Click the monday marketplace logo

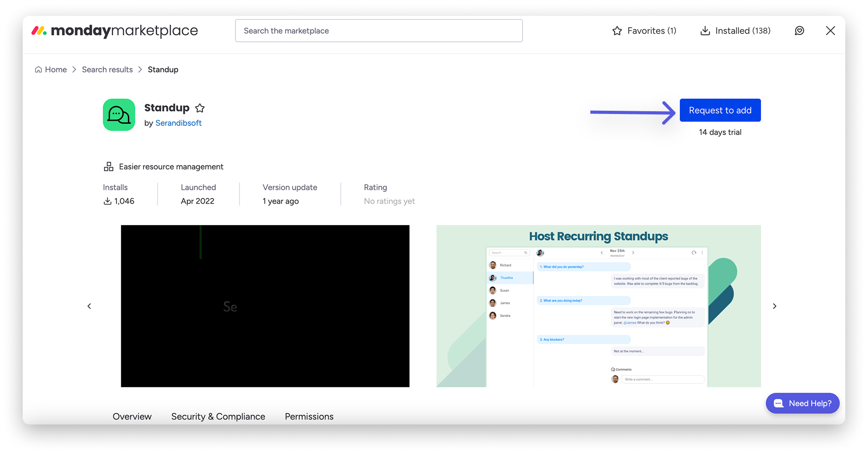click(x=115, y=31)
